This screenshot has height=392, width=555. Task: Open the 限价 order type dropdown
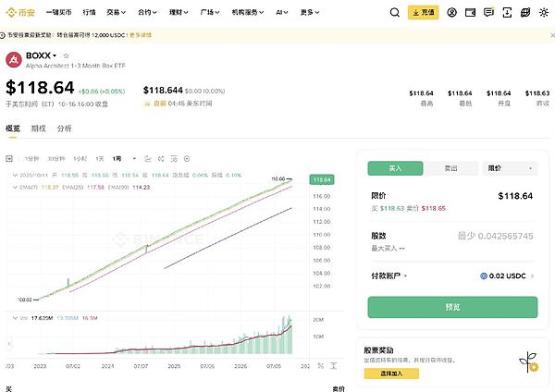[x=510, y=168]
